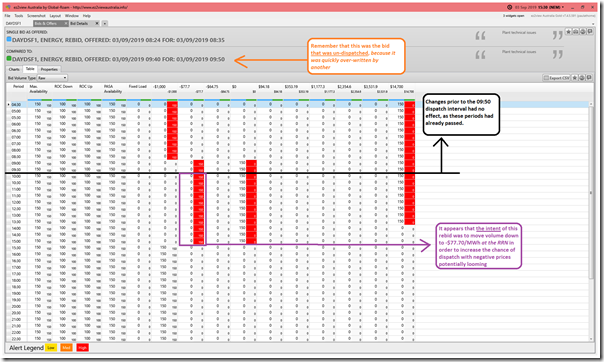Click the blue bid colour square

click(9, 39)
